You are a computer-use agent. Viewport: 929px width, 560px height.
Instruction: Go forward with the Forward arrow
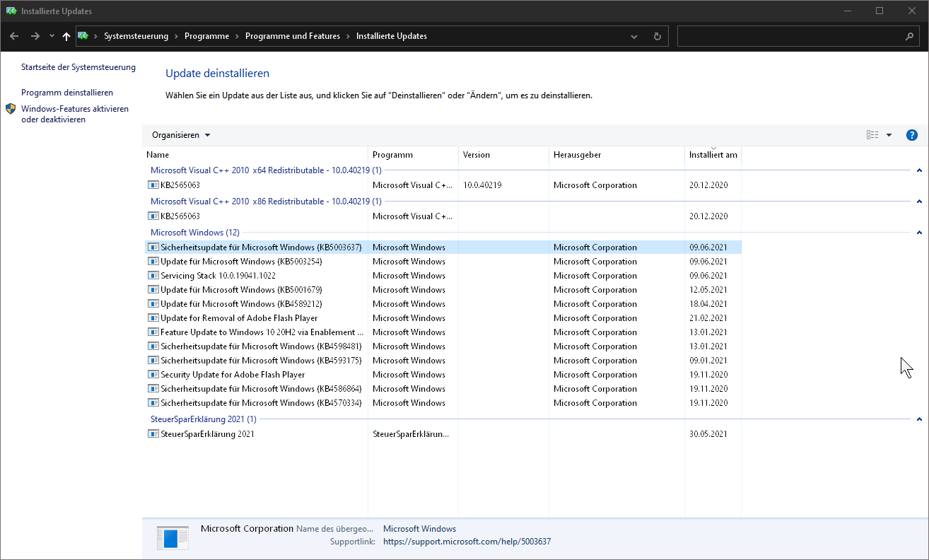35,36
